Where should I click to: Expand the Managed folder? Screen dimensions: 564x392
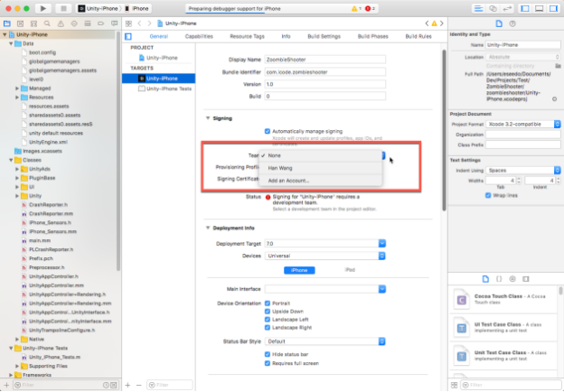(17, 89)
